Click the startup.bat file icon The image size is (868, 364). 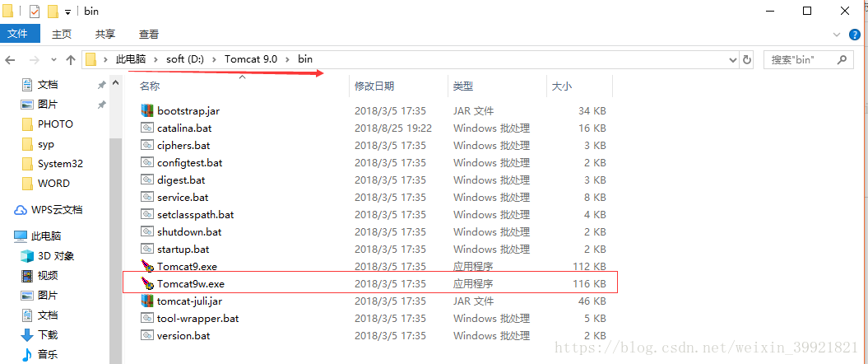146,249
